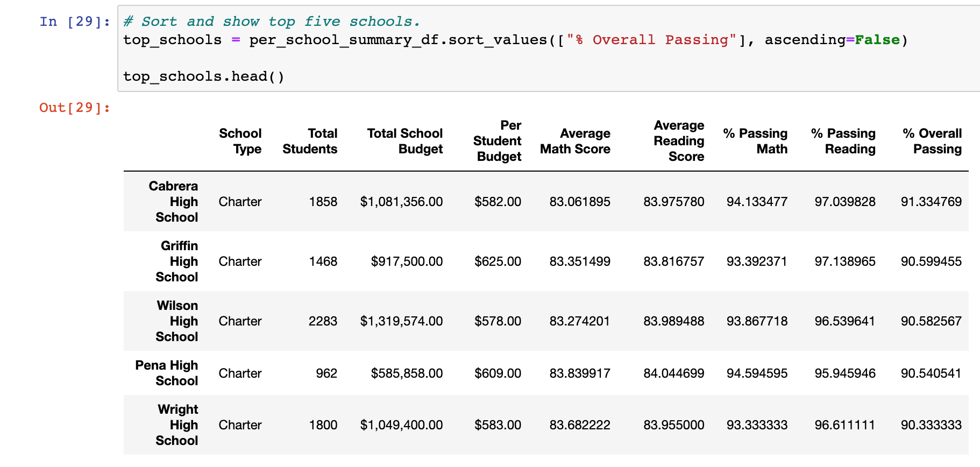Click reading score 83.975780
The width and height of the screenshot is (980, 467).
point(673,202)
